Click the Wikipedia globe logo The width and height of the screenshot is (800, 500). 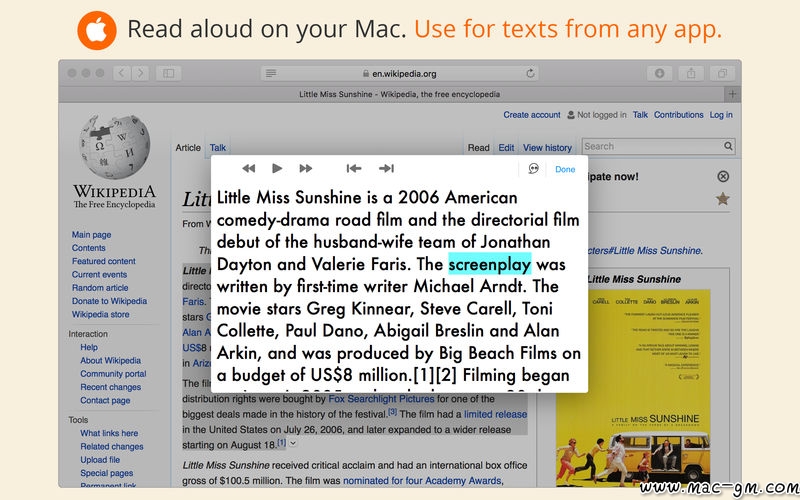[115, 147]
